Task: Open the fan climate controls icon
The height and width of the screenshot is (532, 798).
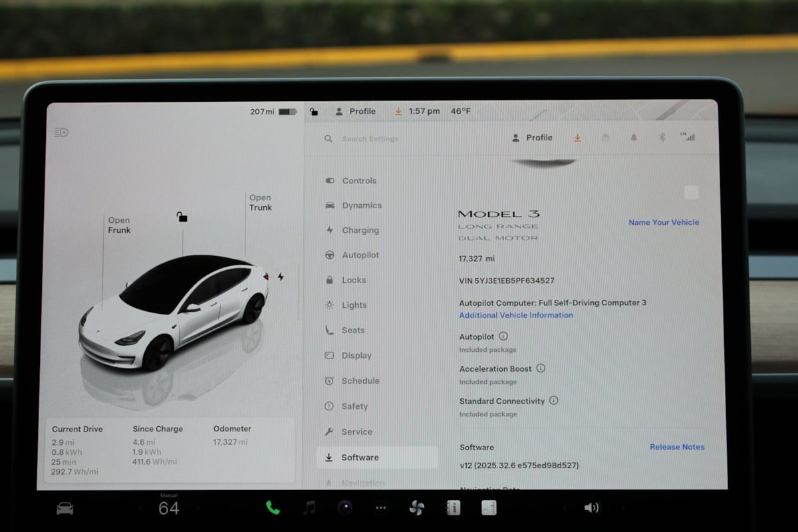Action: click(416, 509)
